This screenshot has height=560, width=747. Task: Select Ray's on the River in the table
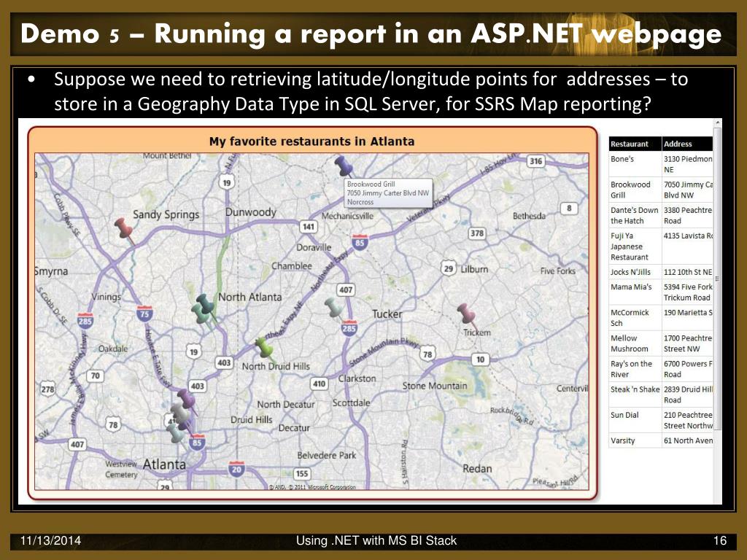(x=661, y=369)
